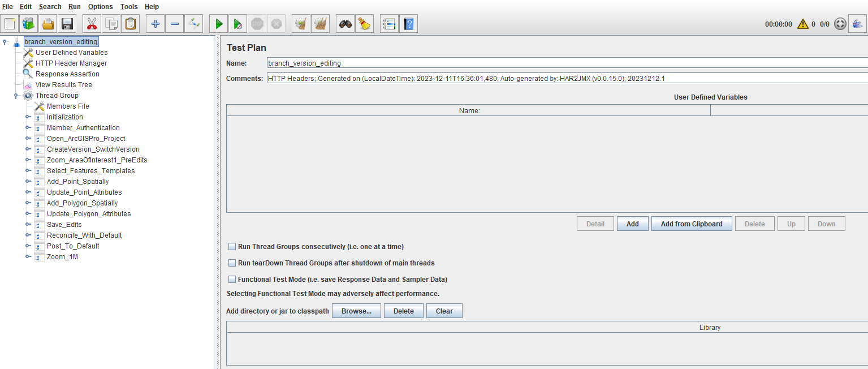Click the Toggle enable/disable icon

pos(194,24)
